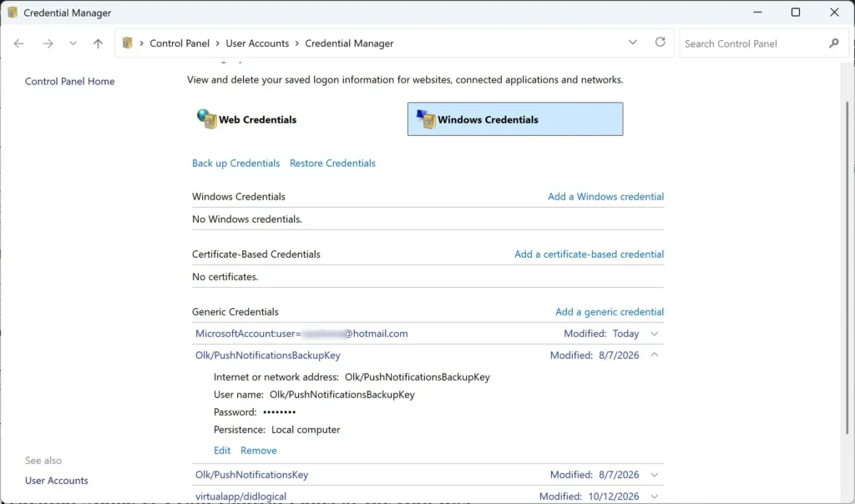Expand the Olk/PushNotificationsKey credential chevron
Viewport: 855px width, 504px height.
(x=655, y=475)
